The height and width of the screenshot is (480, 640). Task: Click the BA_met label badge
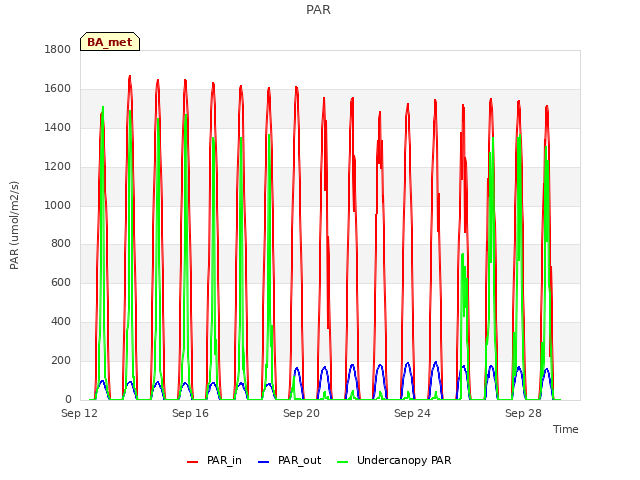[110, 42]
